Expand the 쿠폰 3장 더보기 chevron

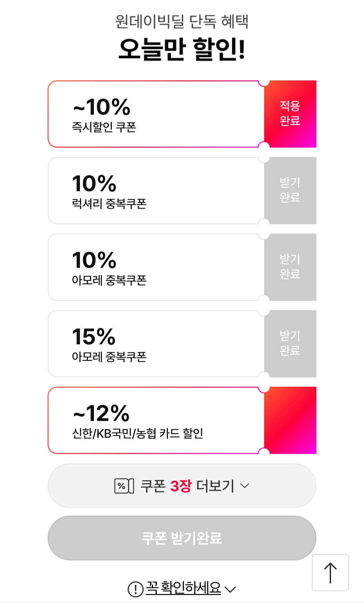pos(245,486)
